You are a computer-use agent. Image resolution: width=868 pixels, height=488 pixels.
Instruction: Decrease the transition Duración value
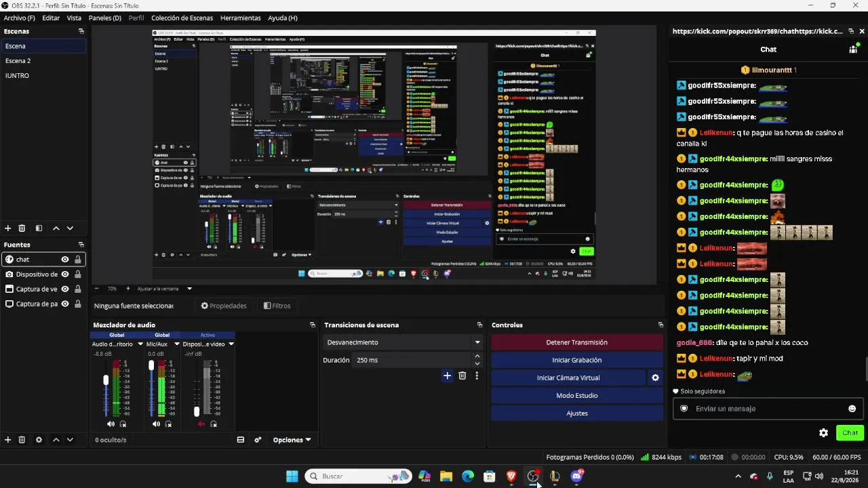click(477, 364)
